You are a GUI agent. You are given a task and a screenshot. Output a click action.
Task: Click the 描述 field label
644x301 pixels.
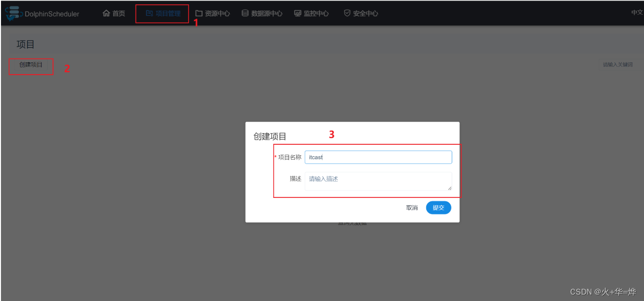[295, 179]
